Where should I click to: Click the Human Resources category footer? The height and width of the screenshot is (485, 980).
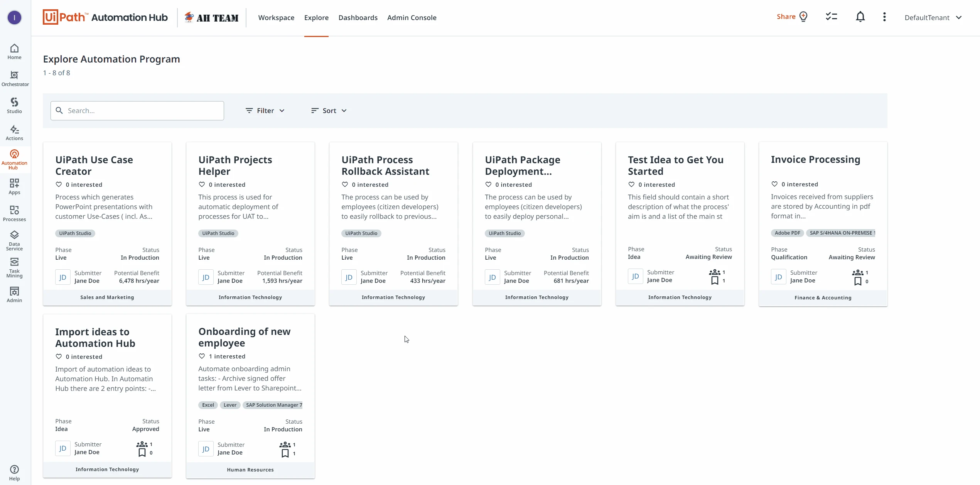coord(250,470)
